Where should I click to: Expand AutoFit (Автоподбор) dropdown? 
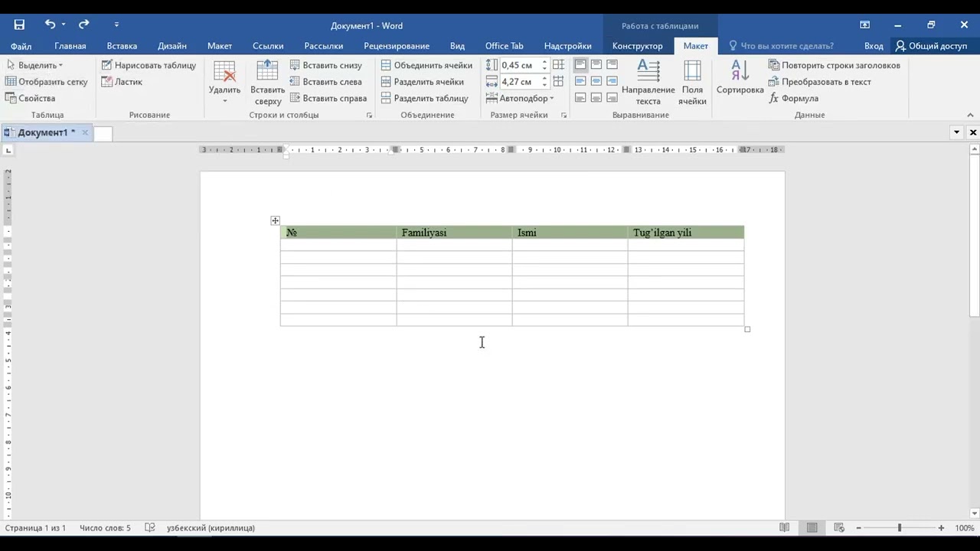520,98
